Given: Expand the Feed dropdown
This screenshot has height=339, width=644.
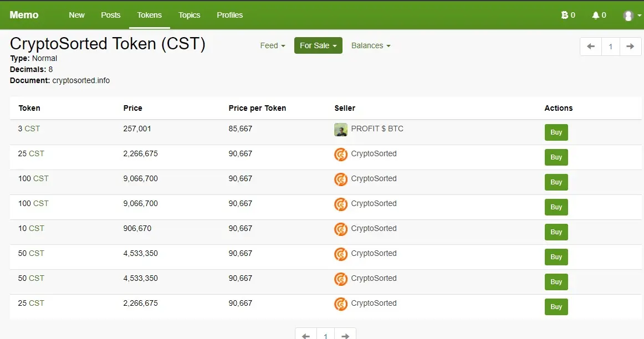Looking at the screenshot, I should click(x=273, y=45).
